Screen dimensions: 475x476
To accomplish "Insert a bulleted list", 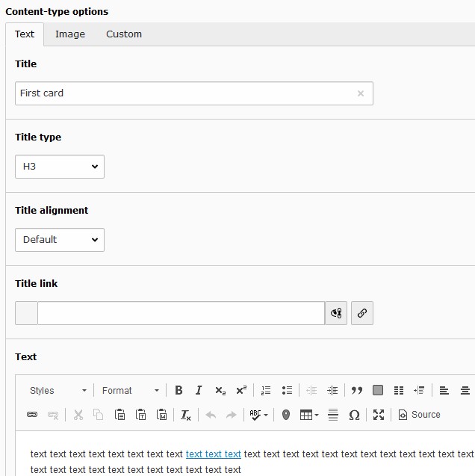I will 287,390.
